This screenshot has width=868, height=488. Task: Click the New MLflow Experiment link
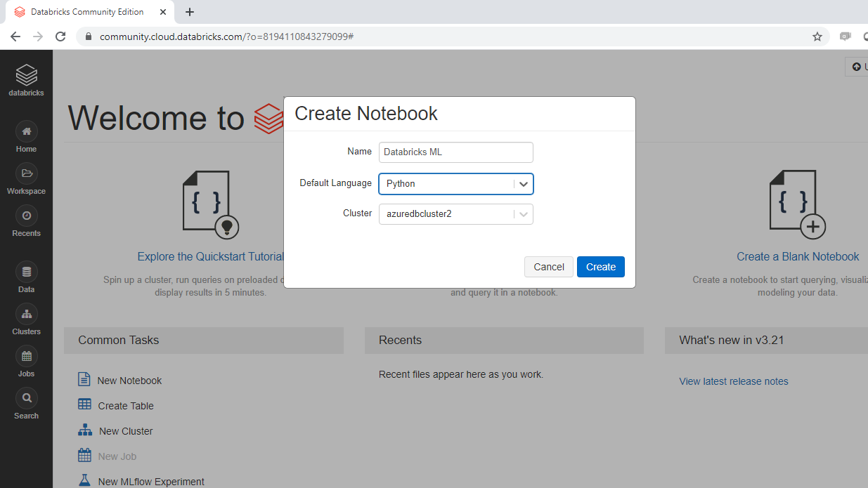pyautogui.click(x=151, y=482)
